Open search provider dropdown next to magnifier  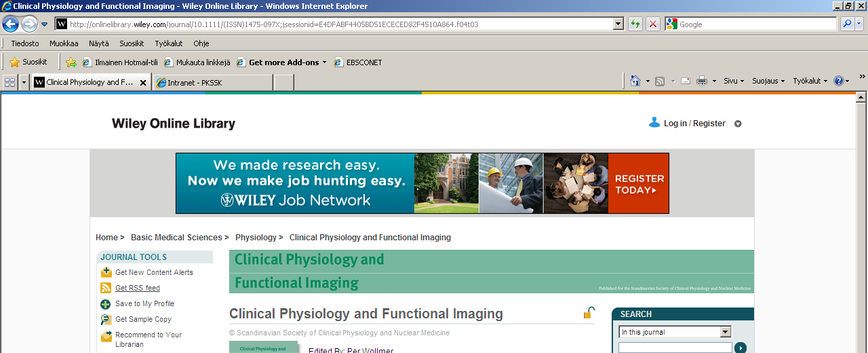click(x=859, y=24)
